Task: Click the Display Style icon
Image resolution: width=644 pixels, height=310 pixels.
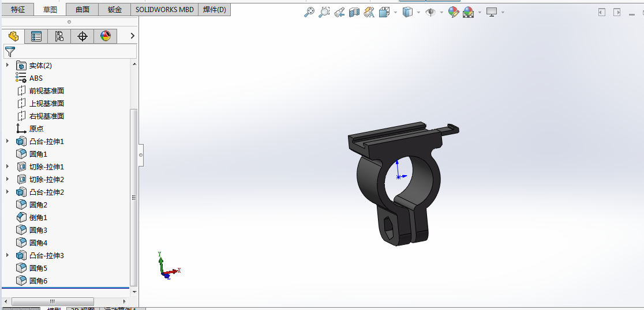Action: coord(407,12)
